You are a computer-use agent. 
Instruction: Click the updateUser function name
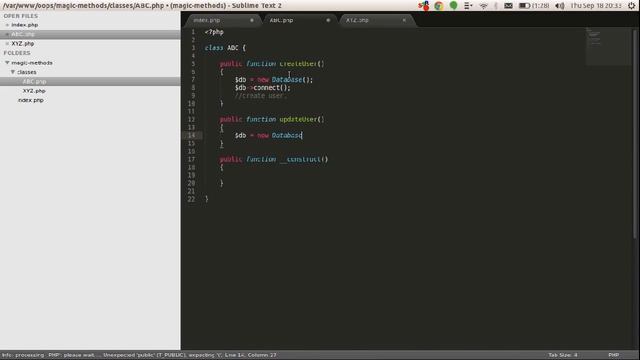[298, 120]
